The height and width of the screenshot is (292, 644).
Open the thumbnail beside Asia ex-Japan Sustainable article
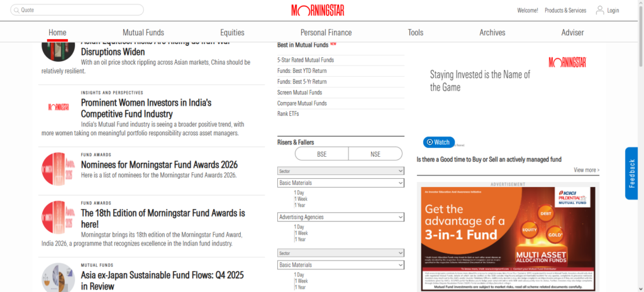[58, 278]
